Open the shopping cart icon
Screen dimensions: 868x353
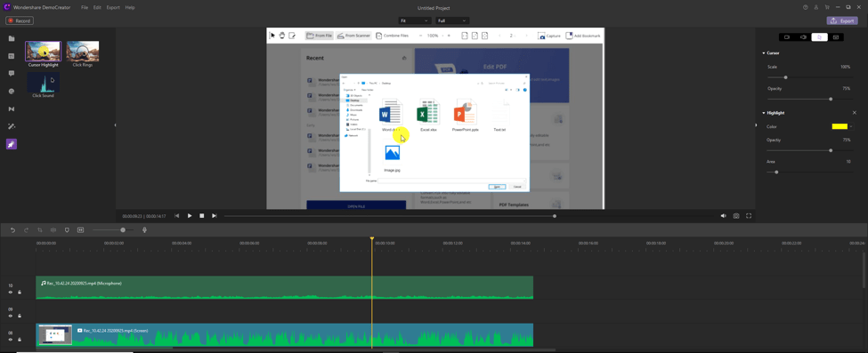(827, 7)
